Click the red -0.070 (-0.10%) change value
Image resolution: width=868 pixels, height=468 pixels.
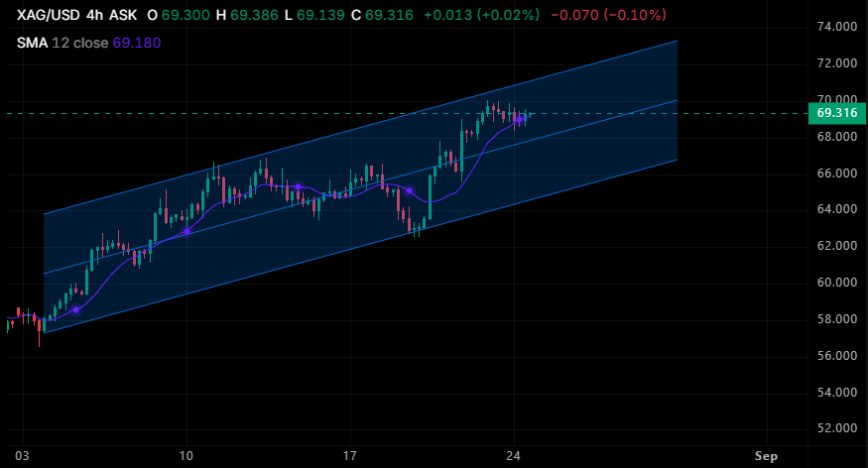tap(609, 15)
